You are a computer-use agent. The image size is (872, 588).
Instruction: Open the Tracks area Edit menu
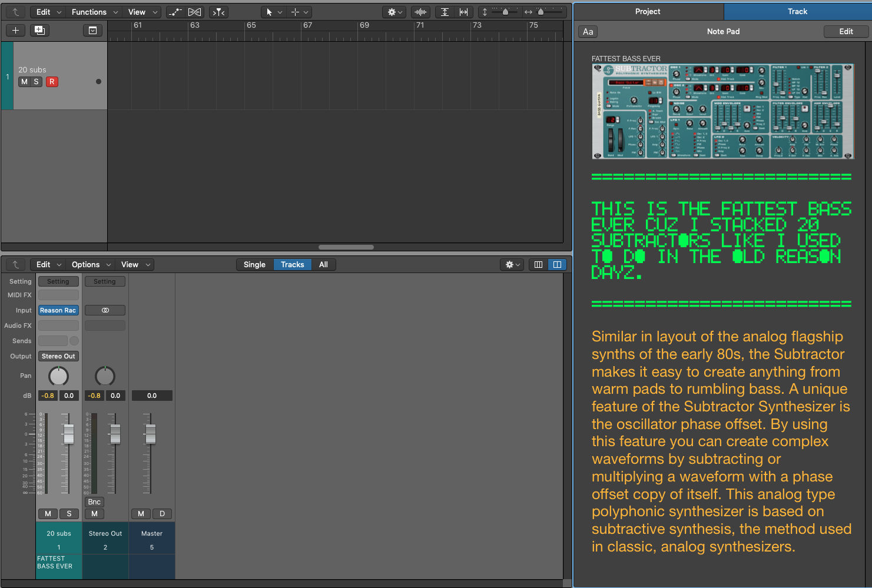pos(48,12)
